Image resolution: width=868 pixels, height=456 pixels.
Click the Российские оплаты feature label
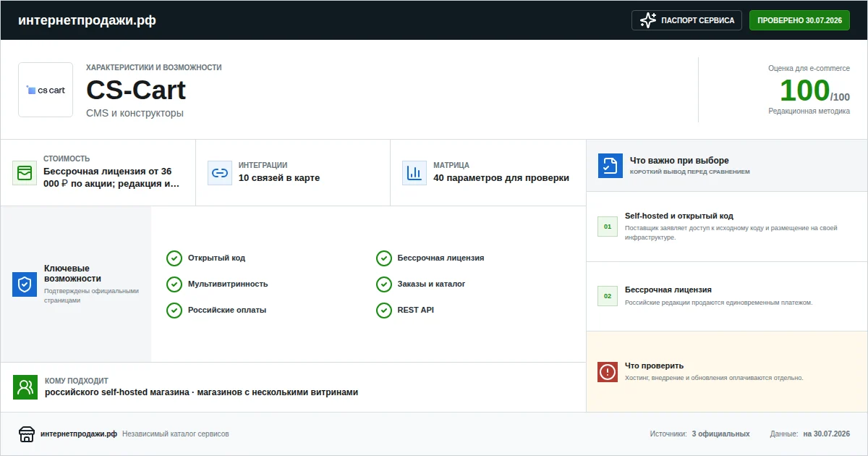tap(227, 310)
